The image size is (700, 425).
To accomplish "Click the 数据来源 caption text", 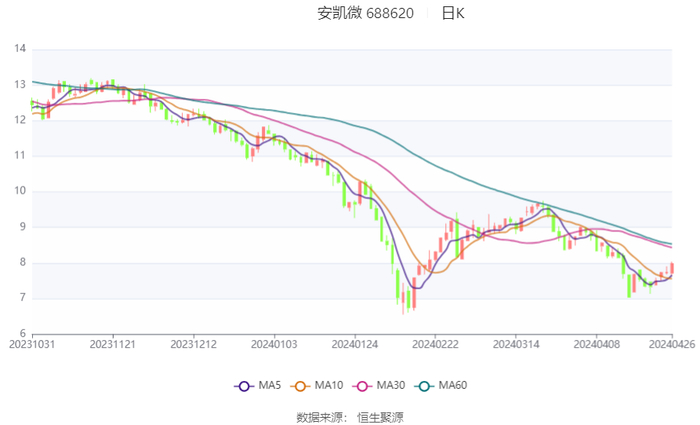I will click(320, 416).
